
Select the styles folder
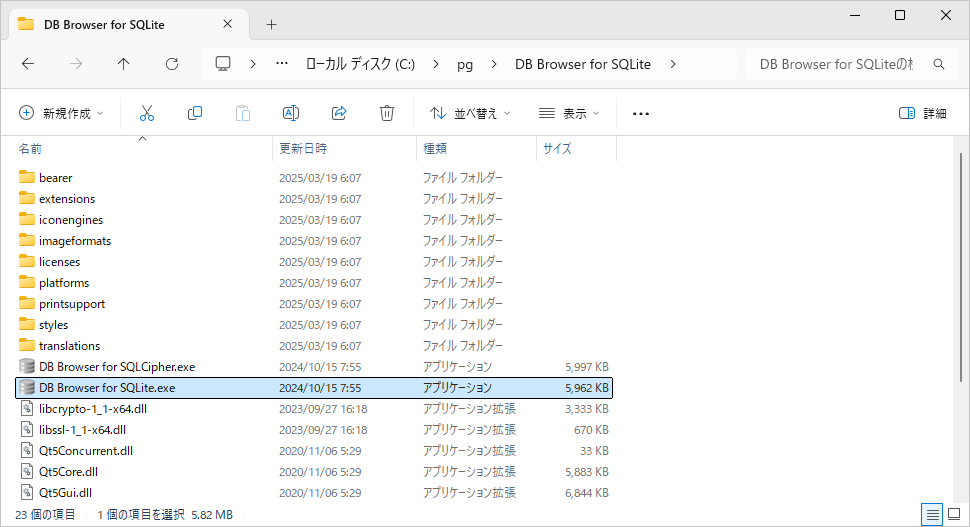click(53, 325)
